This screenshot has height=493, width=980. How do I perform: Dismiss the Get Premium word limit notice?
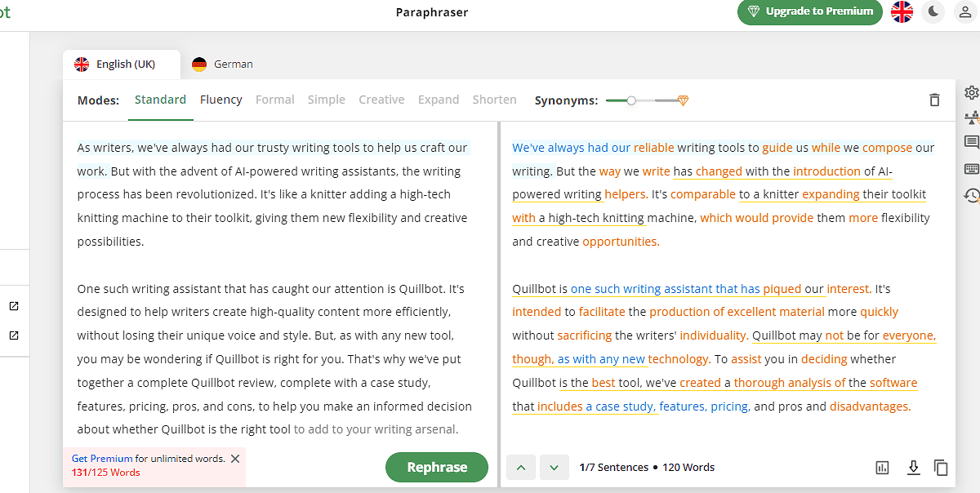tap(235, 459)
